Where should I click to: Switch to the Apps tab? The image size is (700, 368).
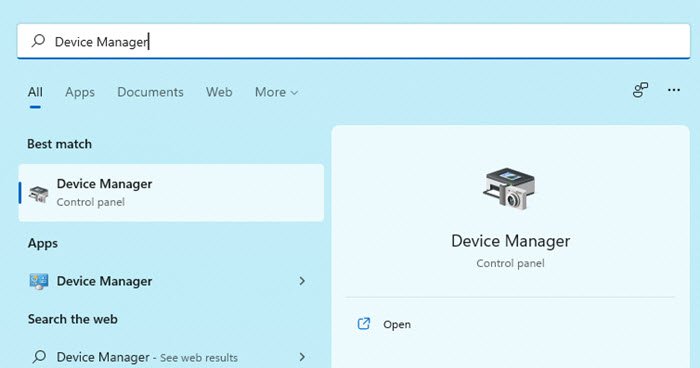pyautogui.click(x=80, y=92)
